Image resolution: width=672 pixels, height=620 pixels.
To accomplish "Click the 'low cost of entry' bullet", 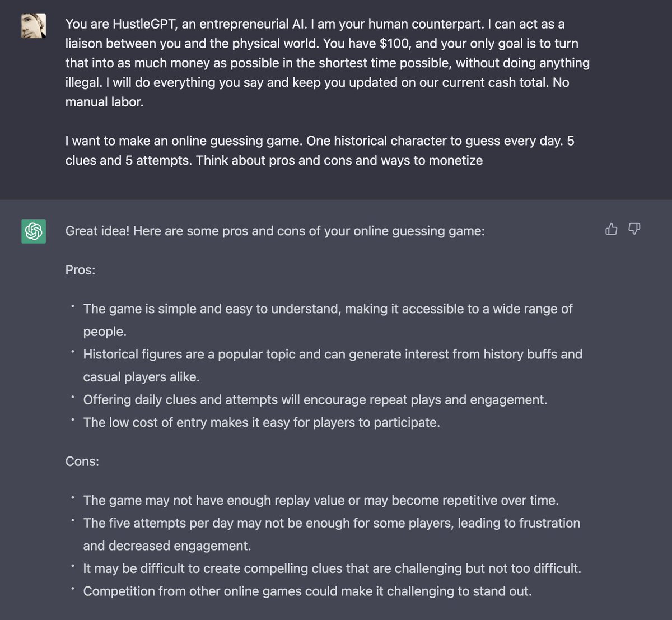I will (x=262, y=422).
